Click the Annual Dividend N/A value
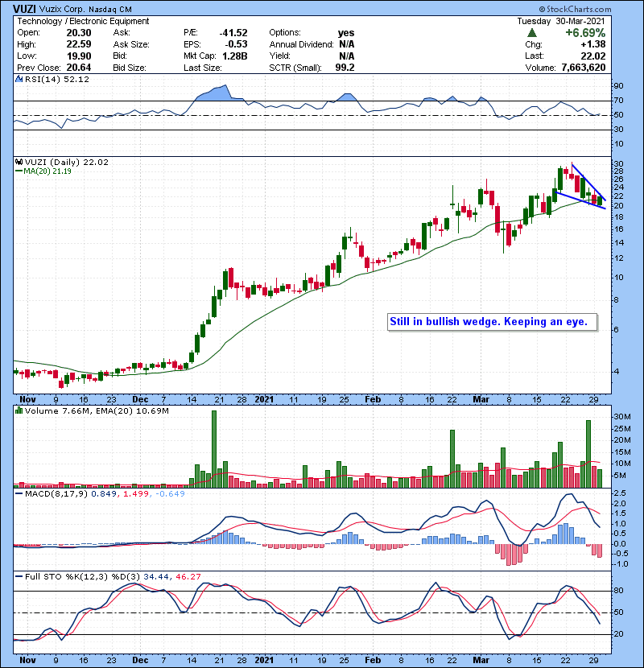This screenshot has height=668, width=644. point(346,44)
